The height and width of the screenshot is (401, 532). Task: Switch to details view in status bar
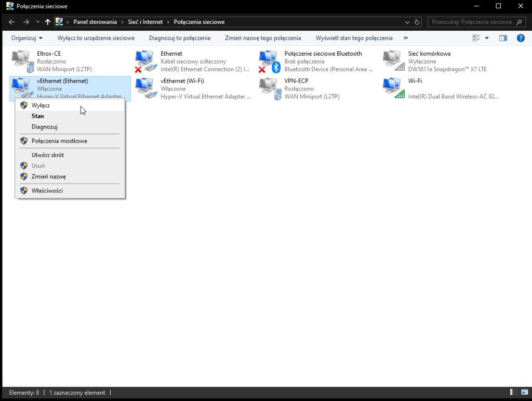(x=513, y=393)
